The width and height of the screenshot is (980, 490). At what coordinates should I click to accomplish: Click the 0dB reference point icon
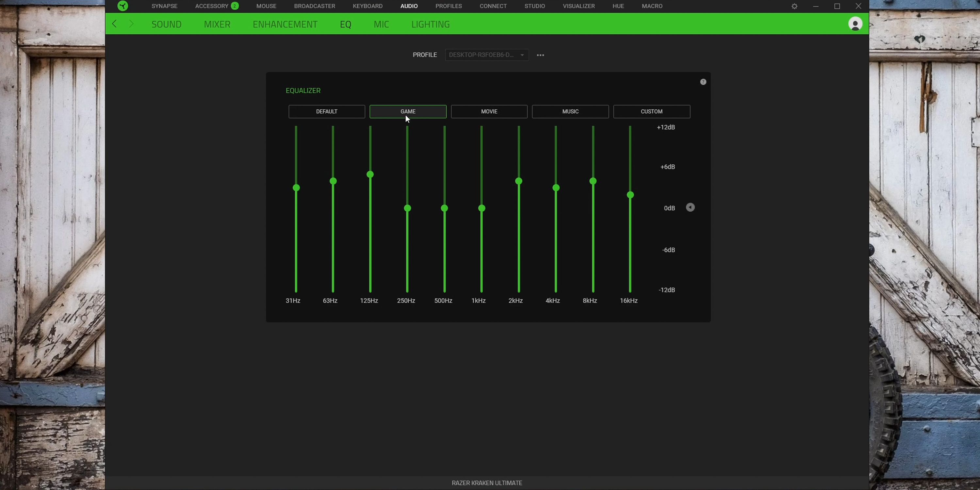690,207
